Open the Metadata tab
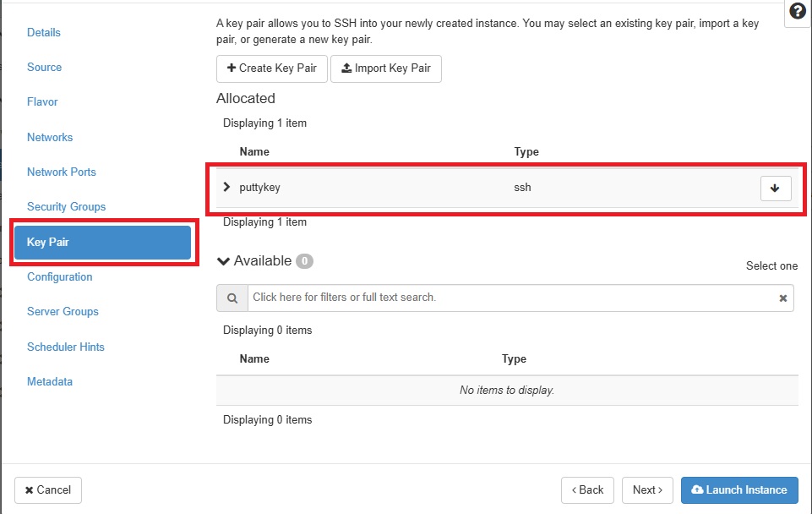This screenshot has width=812, height=514. click(x=50, y=382)
